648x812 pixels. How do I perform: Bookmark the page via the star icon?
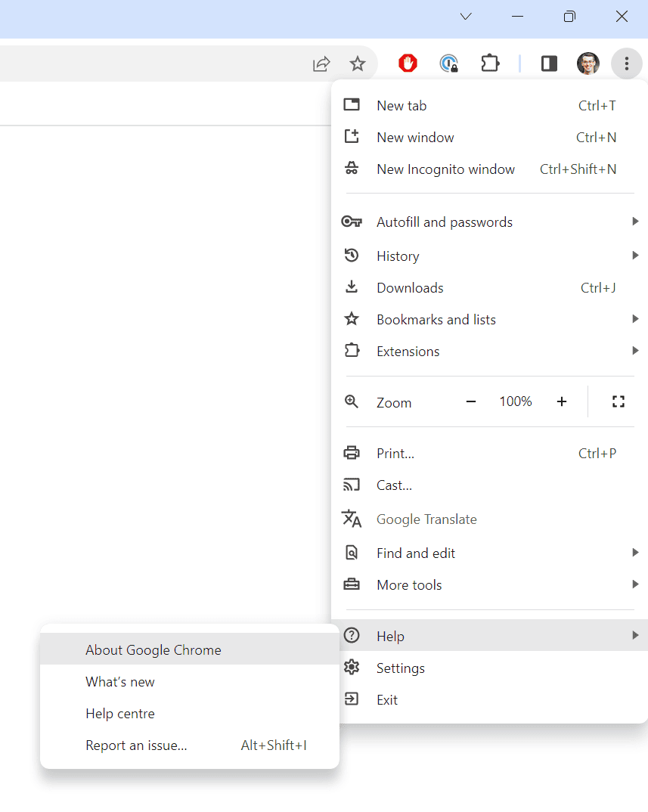(x=358, y=64)
